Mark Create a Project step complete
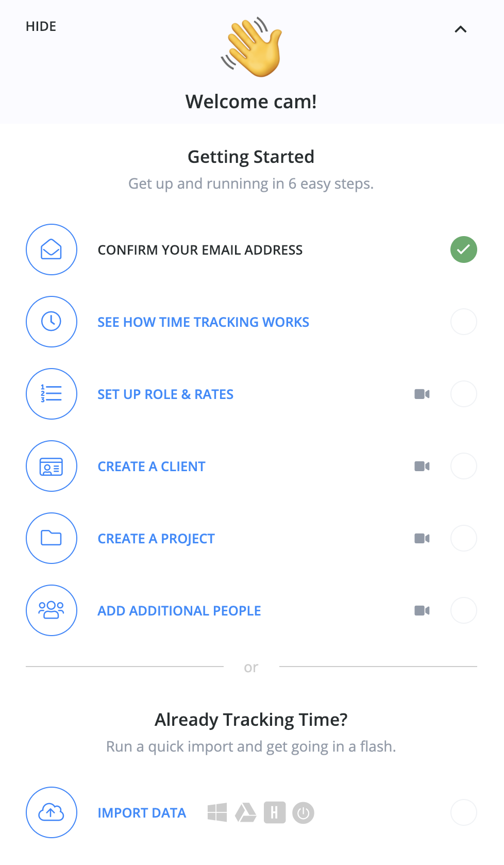 point(464,538)
